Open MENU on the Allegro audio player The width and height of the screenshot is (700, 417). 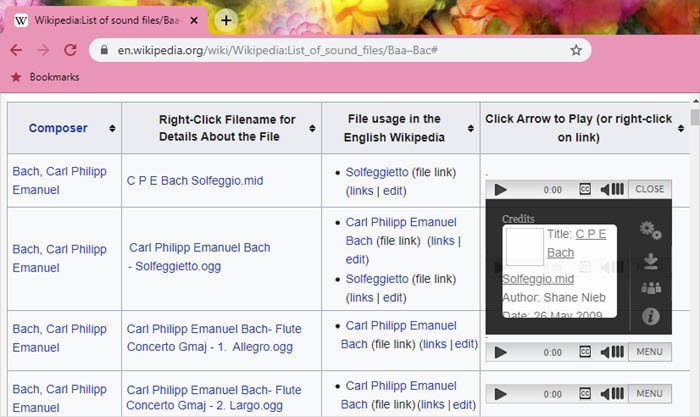point(649,352)
